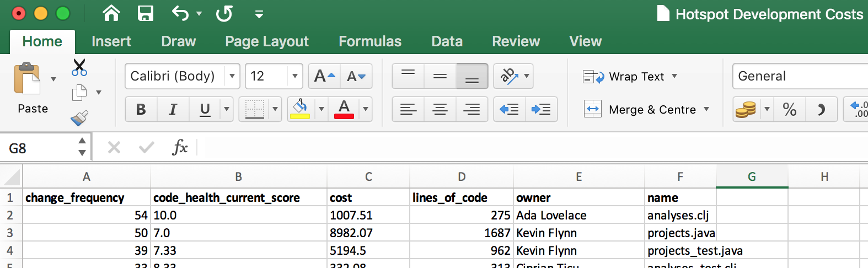868x268 pixels.
Task: Click the Save icon in title bar
Action: [146, 13]
